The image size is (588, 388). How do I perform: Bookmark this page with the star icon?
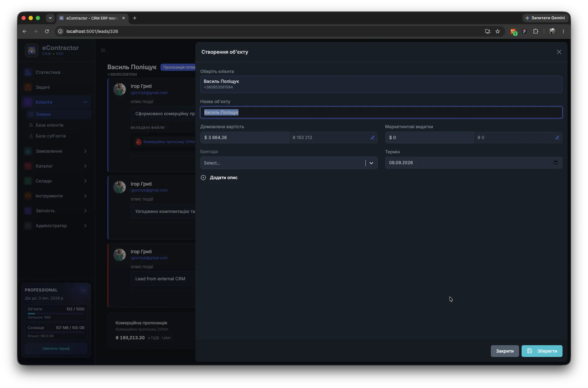tap(498, 31)
